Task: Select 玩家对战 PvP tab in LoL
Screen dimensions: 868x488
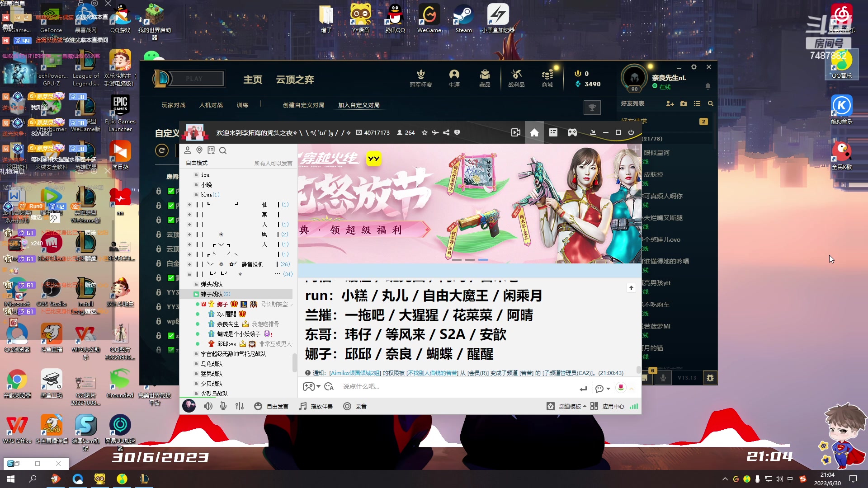Action: click(x=174, y=105)
